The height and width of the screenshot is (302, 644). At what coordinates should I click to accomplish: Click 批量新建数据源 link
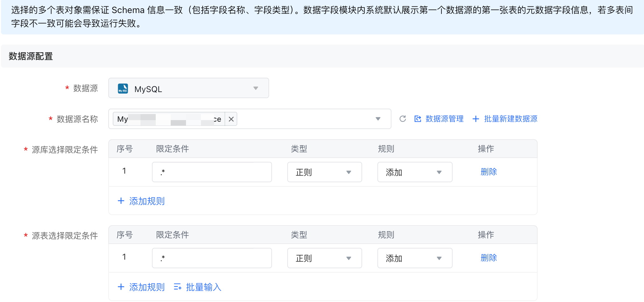tap(511, 119)
